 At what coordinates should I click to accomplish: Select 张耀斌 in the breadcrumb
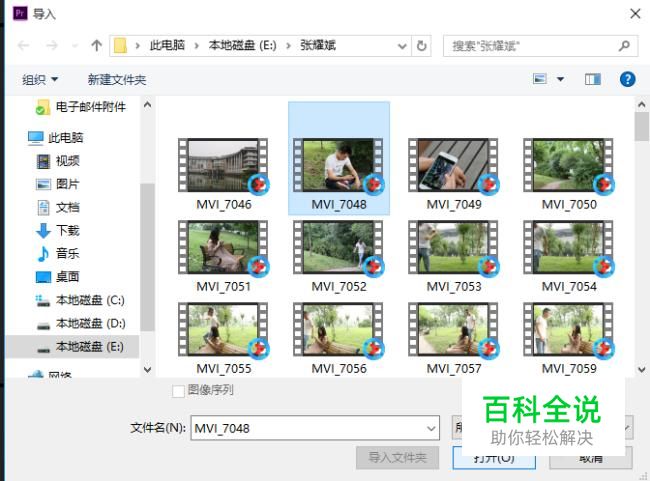318,45
